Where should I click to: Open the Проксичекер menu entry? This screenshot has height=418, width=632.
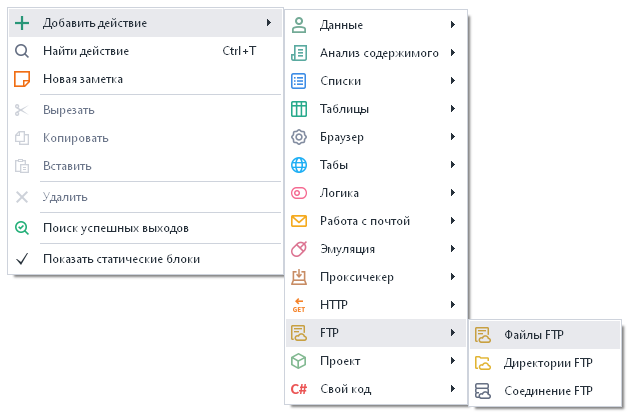(355, 277)
